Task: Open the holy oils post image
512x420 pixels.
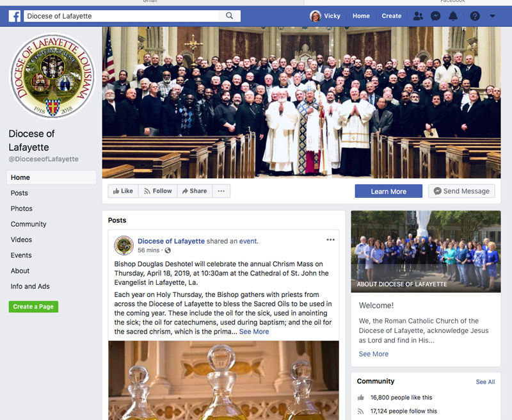Action: tap(223, 380)
